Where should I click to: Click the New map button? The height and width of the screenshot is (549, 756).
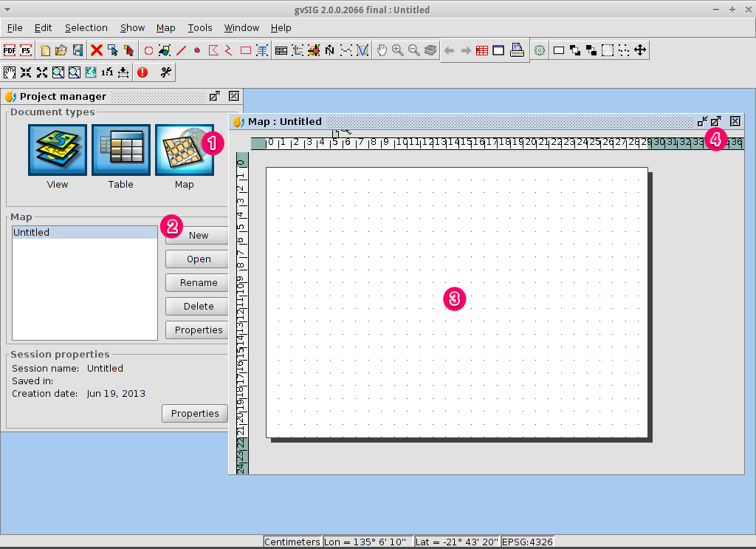[198, 236]
